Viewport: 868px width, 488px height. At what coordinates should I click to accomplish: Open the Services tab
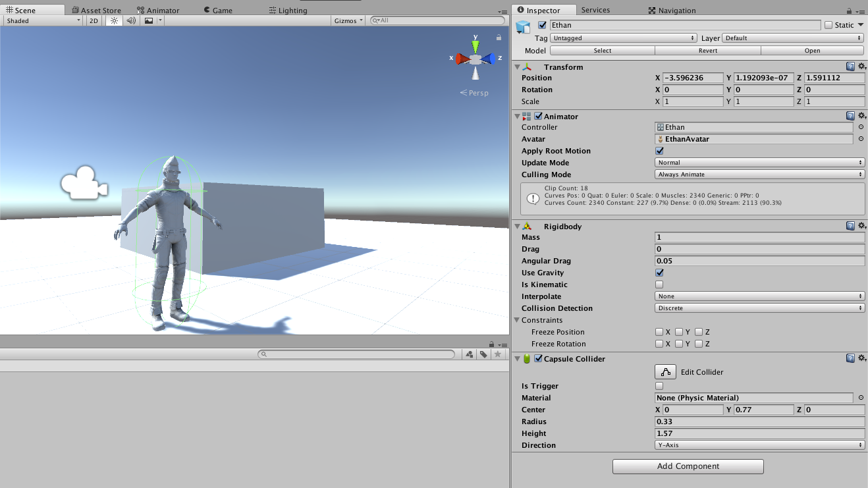point(595,10)
